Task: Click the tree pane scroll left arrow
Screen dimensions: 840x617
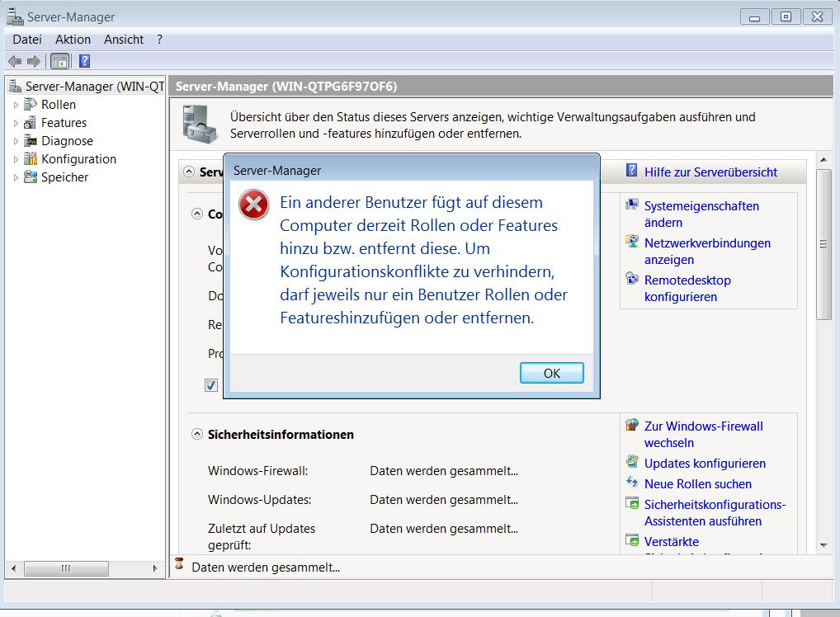Action: click(x=14, y=568)
